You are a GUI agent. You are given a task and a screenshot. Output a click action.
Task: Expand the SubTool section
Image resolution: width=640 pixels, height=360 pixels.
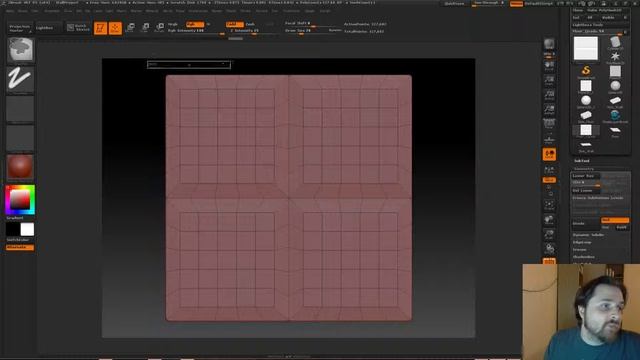(x=582, y=161)
